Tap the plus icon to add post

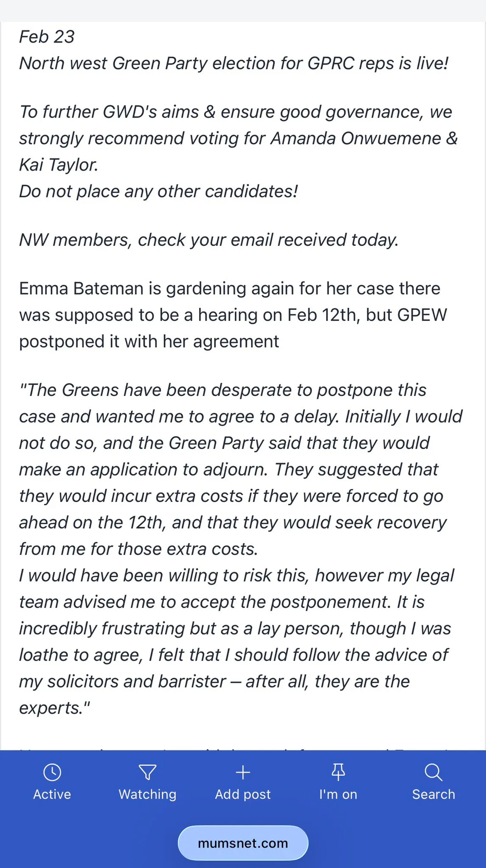(x=243, y=773)
